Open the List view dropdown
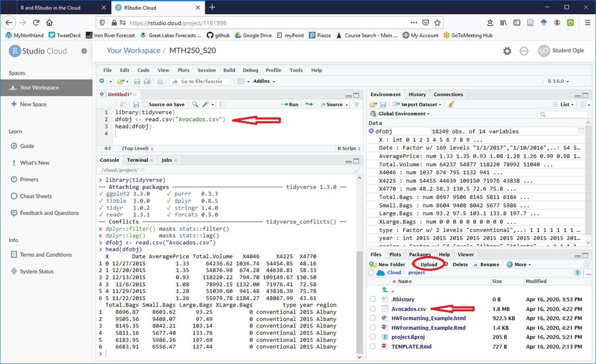 tap(563, 105)
